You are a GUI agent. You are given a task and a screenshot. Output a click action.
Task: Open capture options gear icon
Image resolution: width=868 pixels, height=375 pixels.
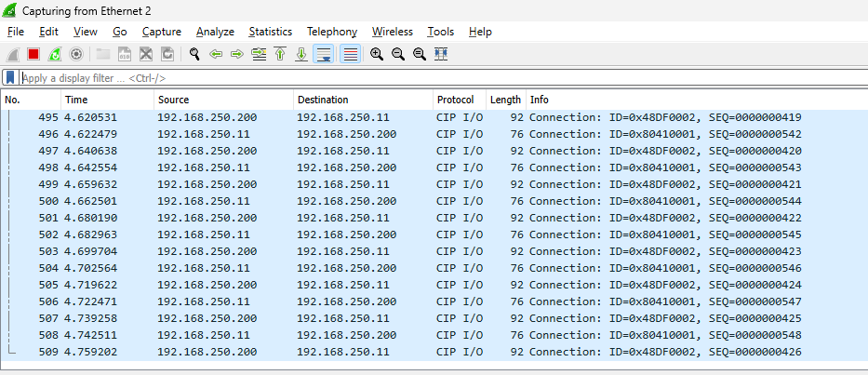(76, 54)
